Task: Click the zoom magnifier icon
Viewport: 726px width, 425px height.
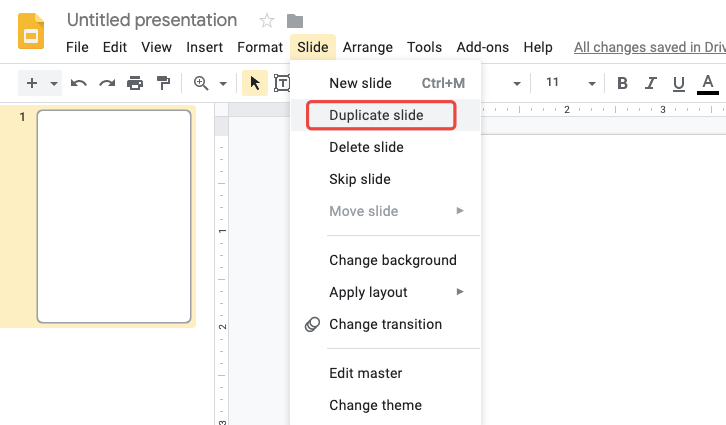Action: [x=201, y=83]
